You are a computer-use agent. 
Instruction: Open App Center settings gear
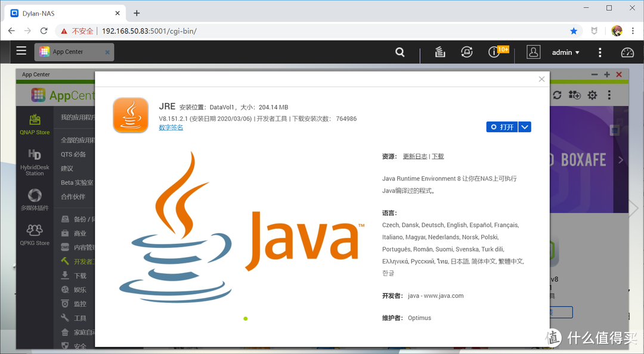pyautogui.click(x=592, y=95)
